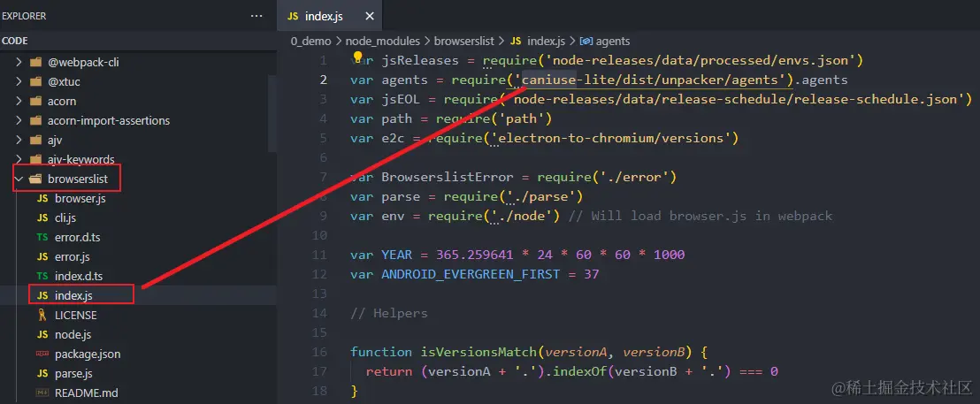Collapse the browserslist folder
This screenshot has width=980, height=404.
tap(18, 179)
